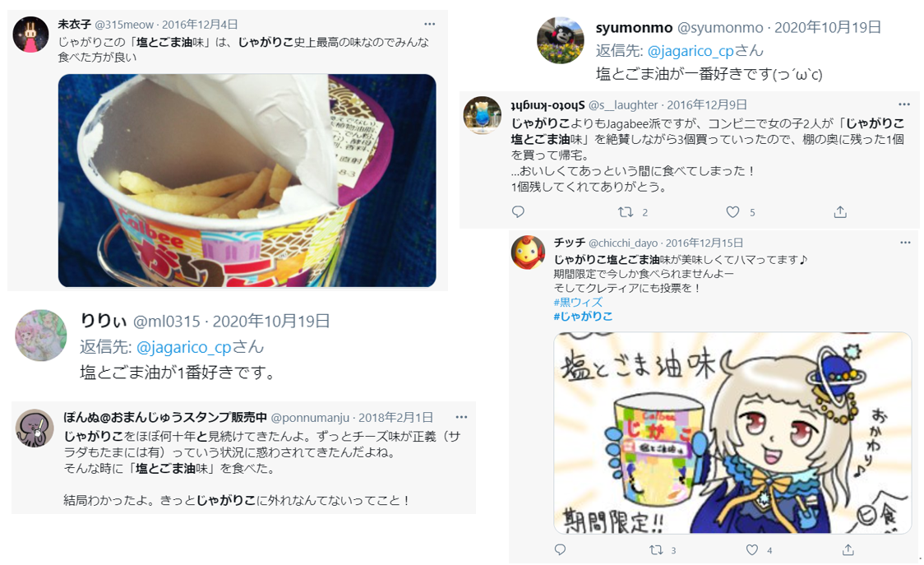Reply to the chicchi_dayo tweet

pyautogui.click(x=561, y=549)
